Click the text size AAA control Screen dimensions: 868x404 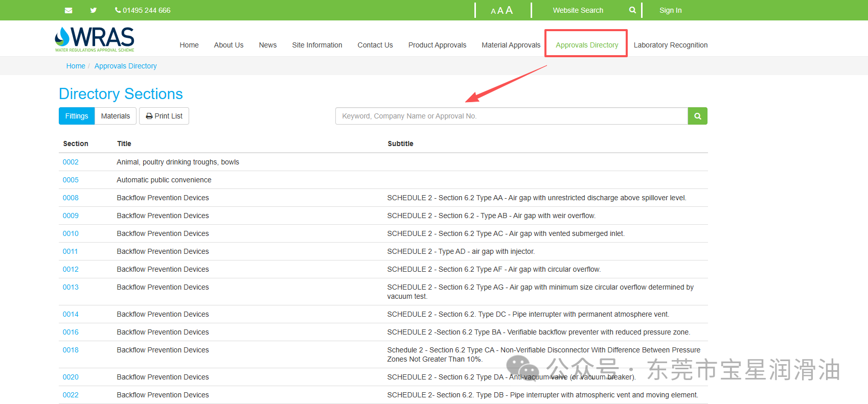501,10
